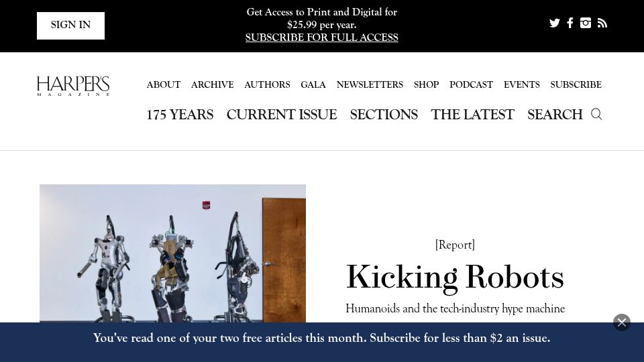This screenshot has width=644, height=362.
Task: Open the Archive menu item
Action: 213,84
